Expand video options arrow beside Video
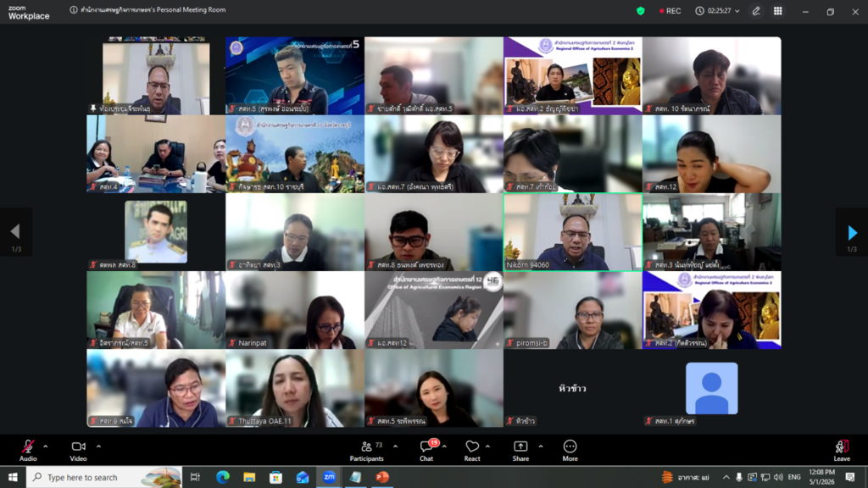 (98, 446)
